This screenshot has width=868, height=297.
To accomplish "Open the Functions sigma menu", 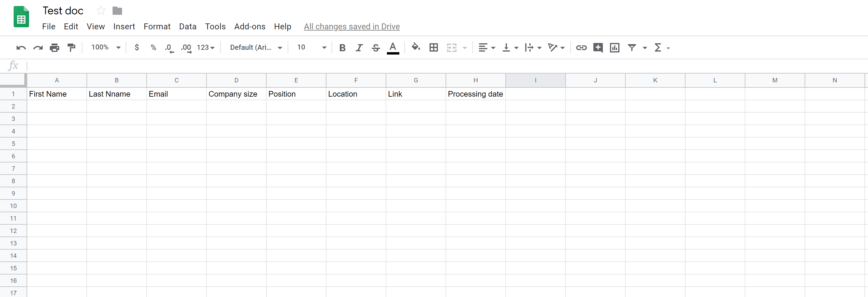I will click(662, 47).
